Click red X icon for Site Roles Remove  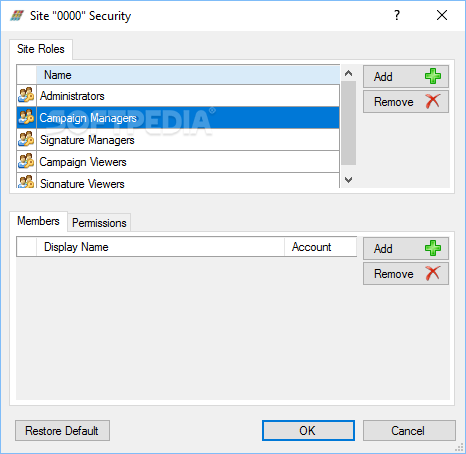433,101
